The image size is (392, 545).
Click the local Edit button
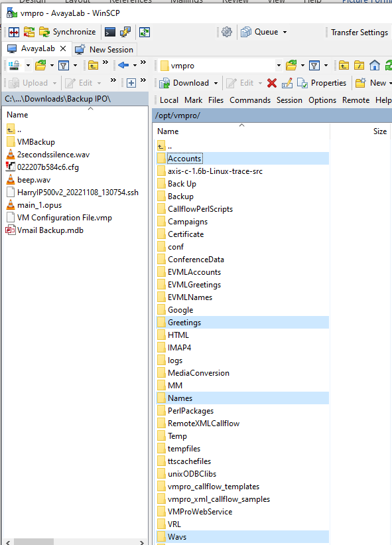[80, 83]
